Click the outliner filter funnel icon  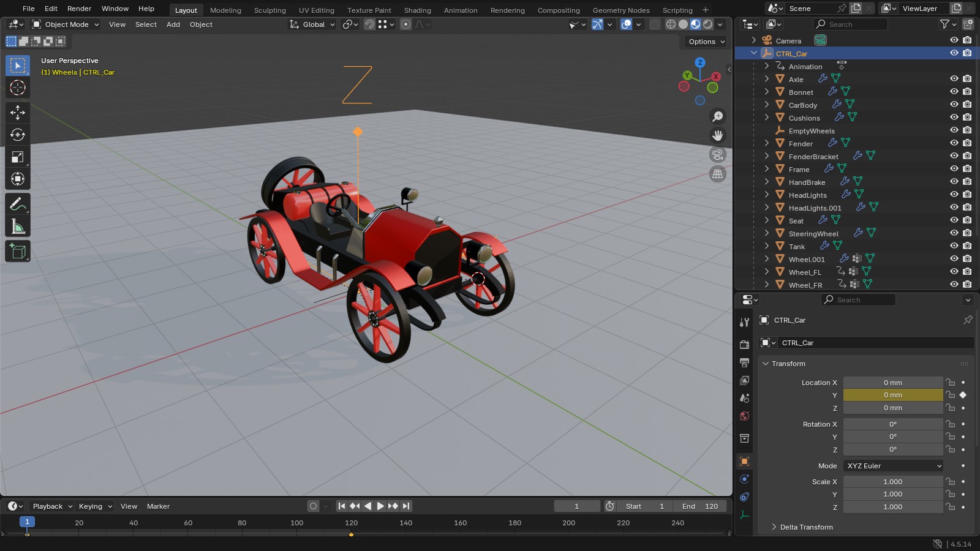click(945, 24)
